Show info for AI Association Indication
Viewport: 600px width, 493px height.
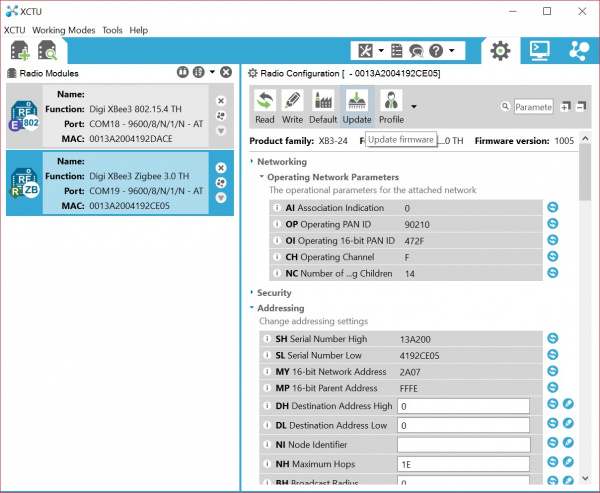277,207
